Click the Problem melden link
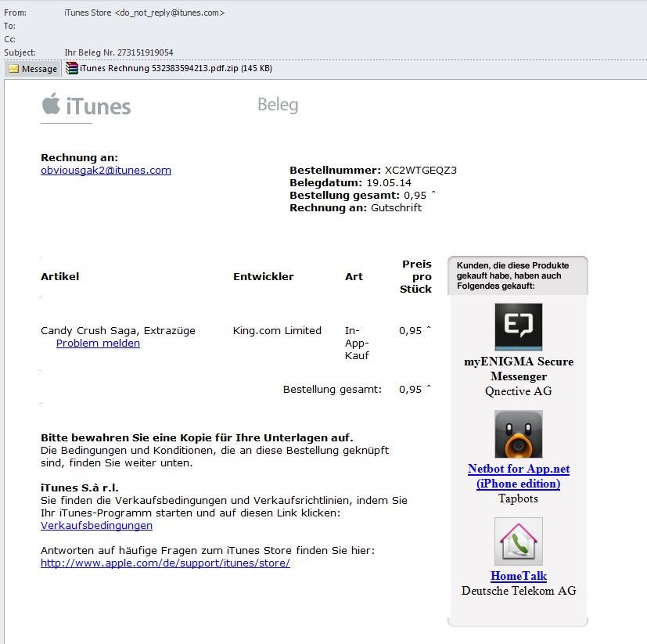 pos(98,343)
